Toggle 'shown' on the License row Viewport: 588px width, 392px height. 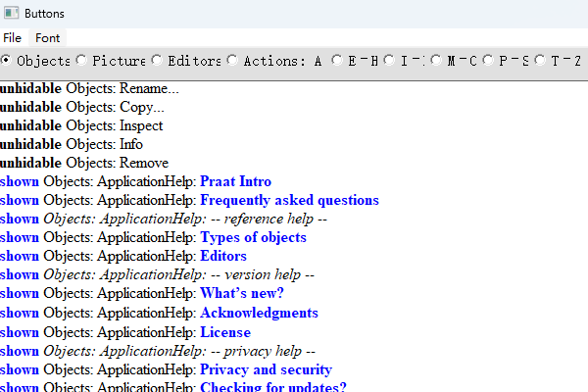click(20, 333)
